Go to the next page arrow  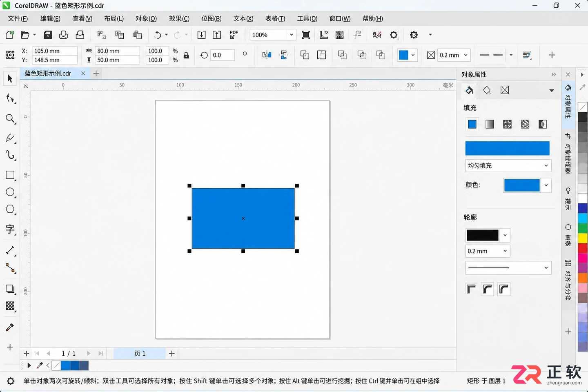point(89,353)
